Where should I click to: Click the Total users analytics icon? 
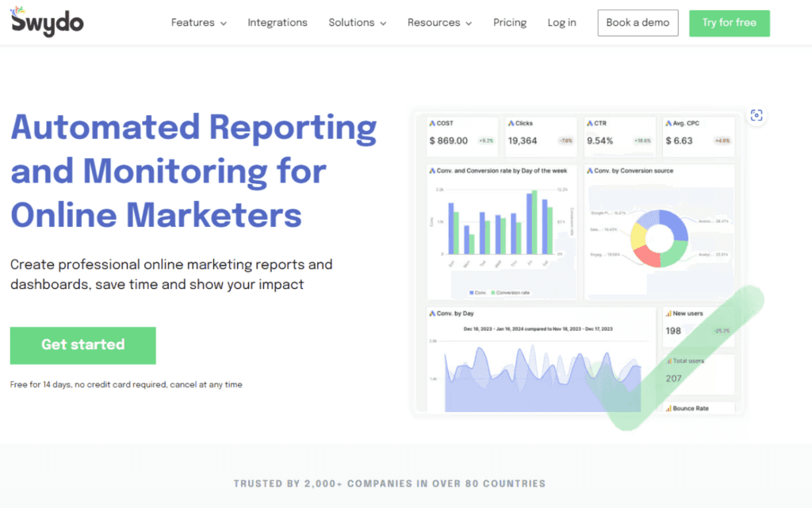668,361
